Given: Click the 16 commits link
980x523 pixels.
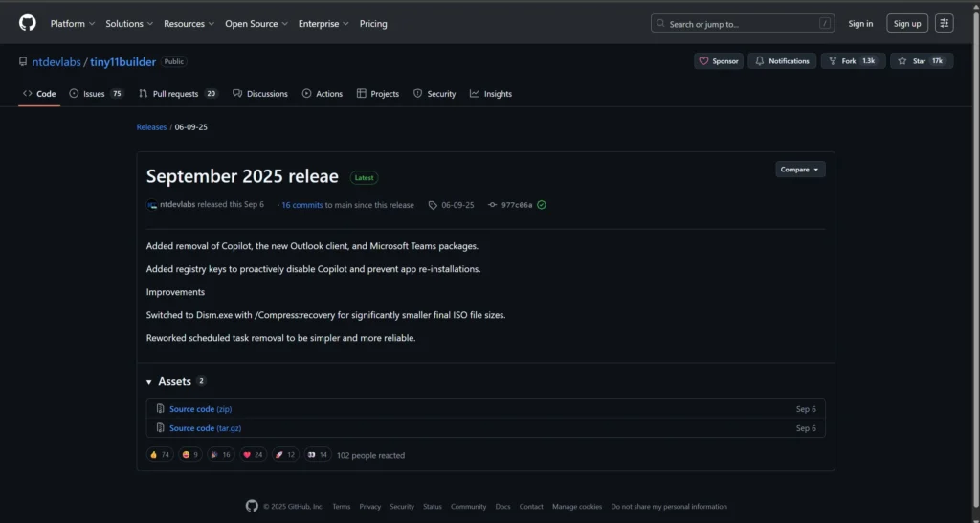Looking at the screenshot, I should click(x=301, y=205).
